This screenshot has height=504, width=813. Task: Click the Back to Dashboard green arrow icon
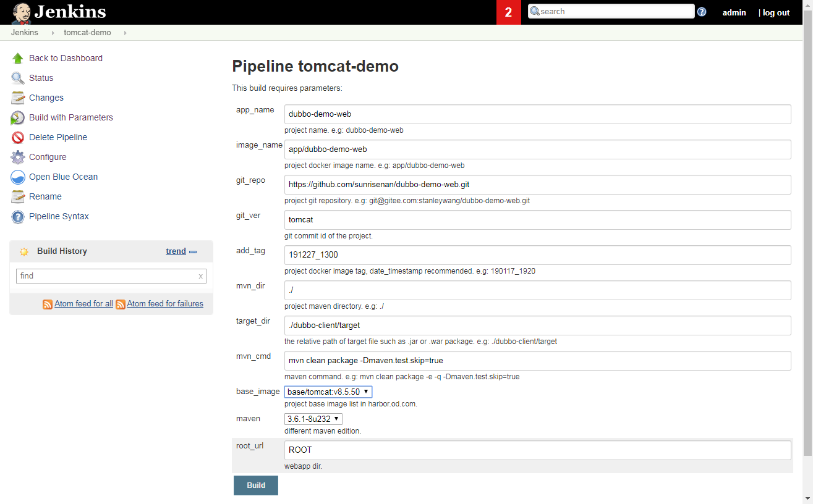click(17, 58)
